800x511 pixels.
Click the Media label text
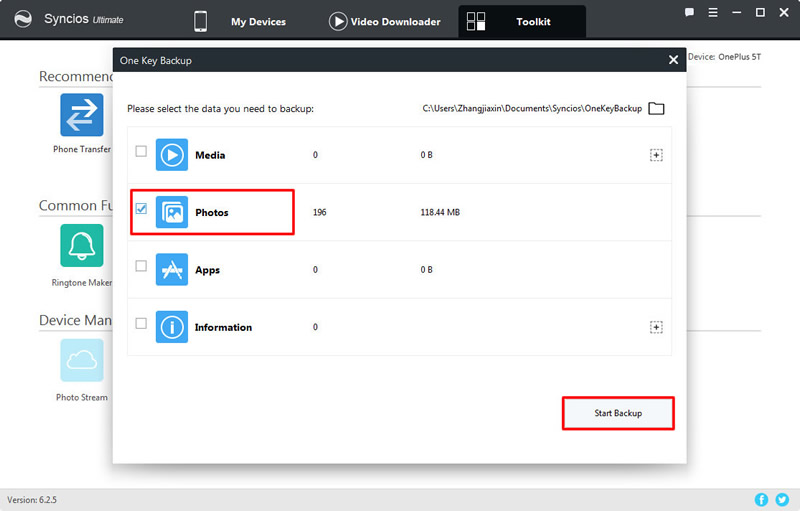tap(210, 155)
